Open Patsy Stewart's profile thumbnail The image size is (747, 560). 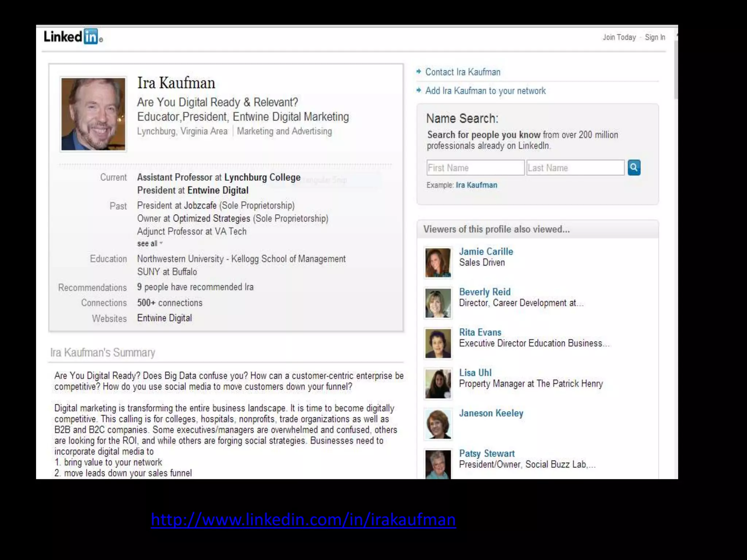438,464
